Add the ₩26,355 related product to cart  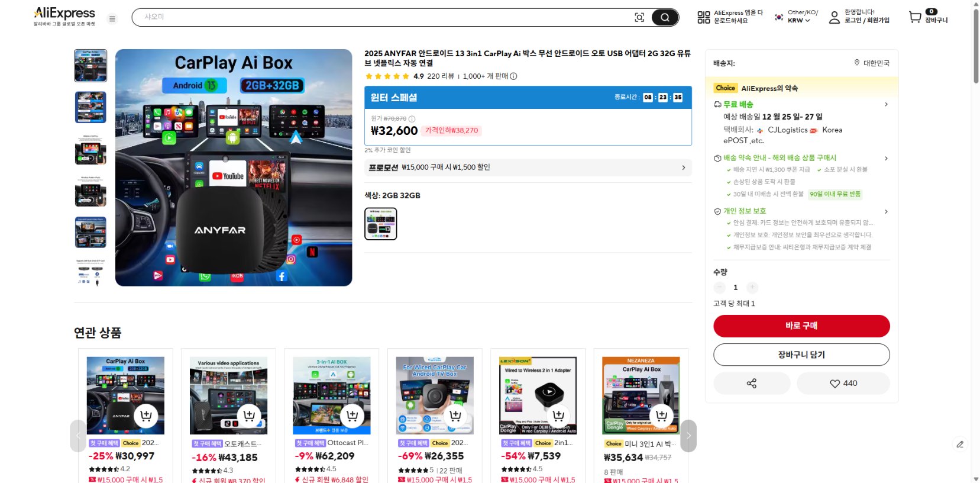(455, 416)
